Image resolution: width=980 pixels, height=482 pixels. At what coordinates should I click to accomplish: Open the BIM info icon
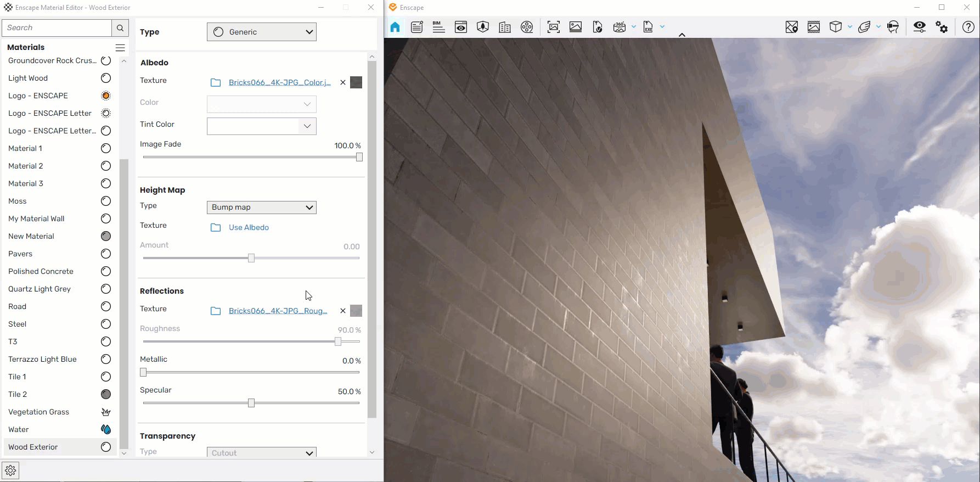pos(438,27)
